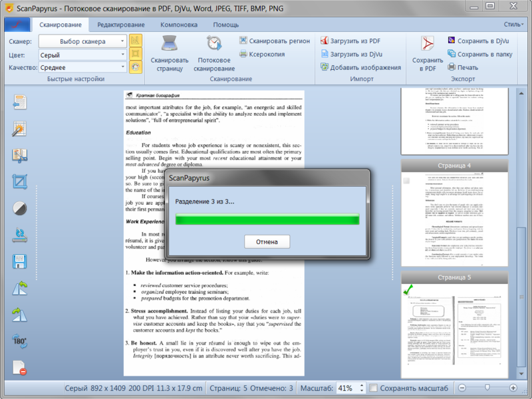Click the Масштаб 41% input field

tap(347, 388)
